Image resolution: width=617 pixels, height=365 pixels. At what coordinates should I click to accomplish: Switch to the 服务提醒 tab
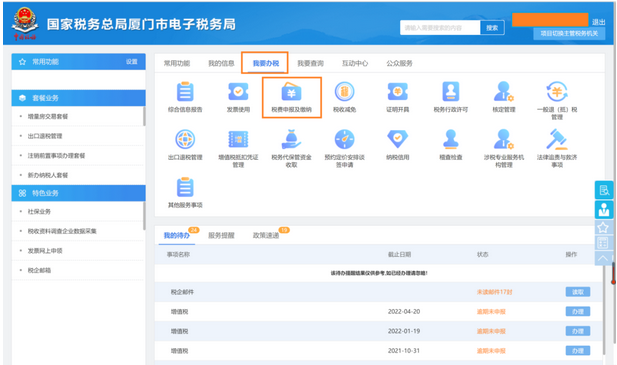point(221,236)
